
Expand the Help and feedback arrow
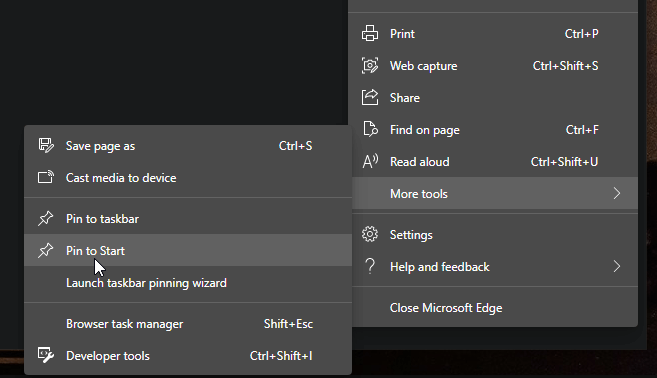(x=616, y=267)
